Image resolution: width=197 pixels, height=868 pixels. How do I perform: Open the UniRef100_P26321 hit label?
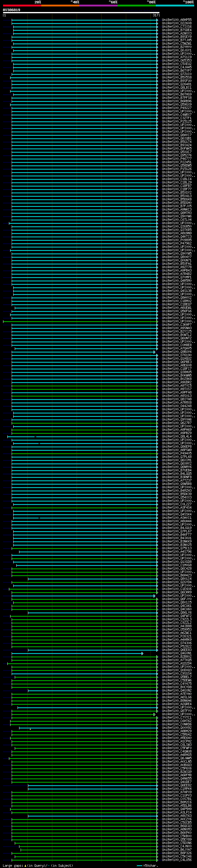click(176, 636)
